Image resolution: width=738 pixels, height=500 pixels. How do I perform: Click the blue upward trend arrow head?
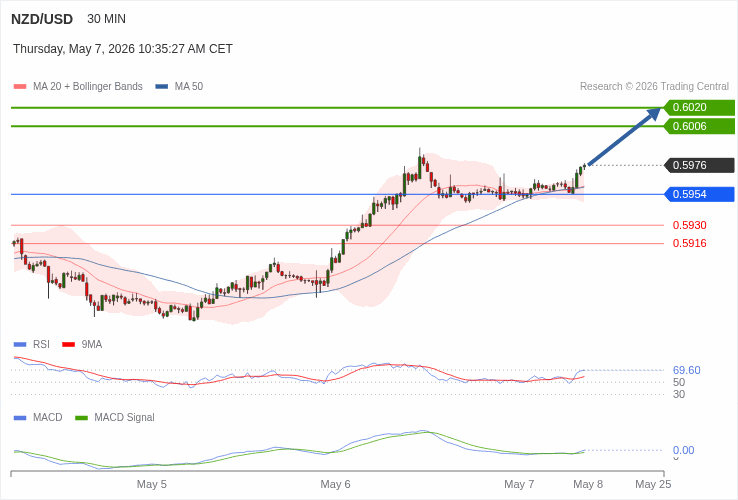(653, 114)
